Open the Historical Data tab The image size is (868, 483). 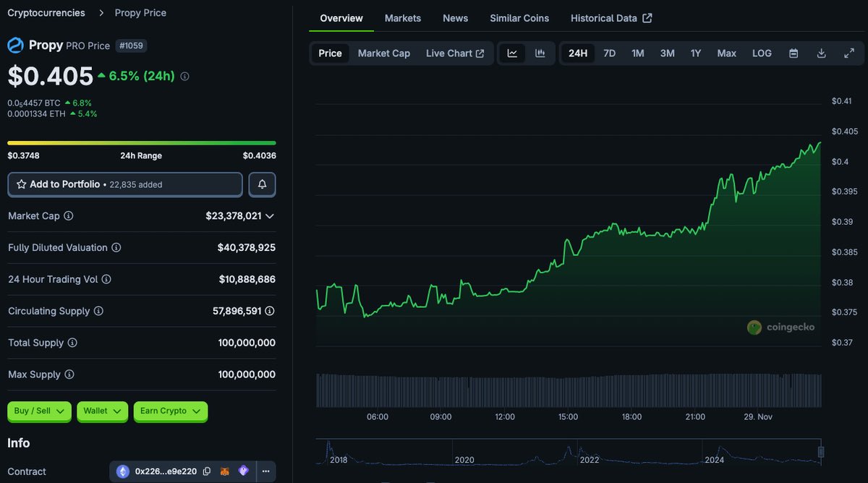(x=605, y=18)
